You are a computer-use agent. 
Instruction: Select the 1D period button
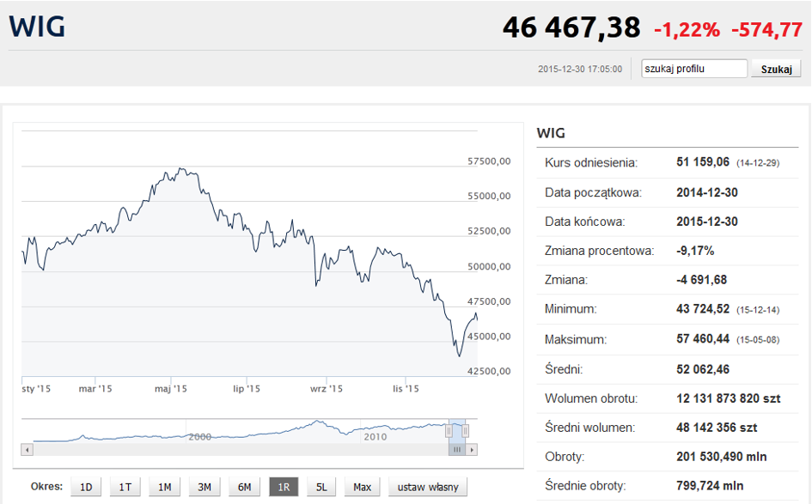click(86, 487)
